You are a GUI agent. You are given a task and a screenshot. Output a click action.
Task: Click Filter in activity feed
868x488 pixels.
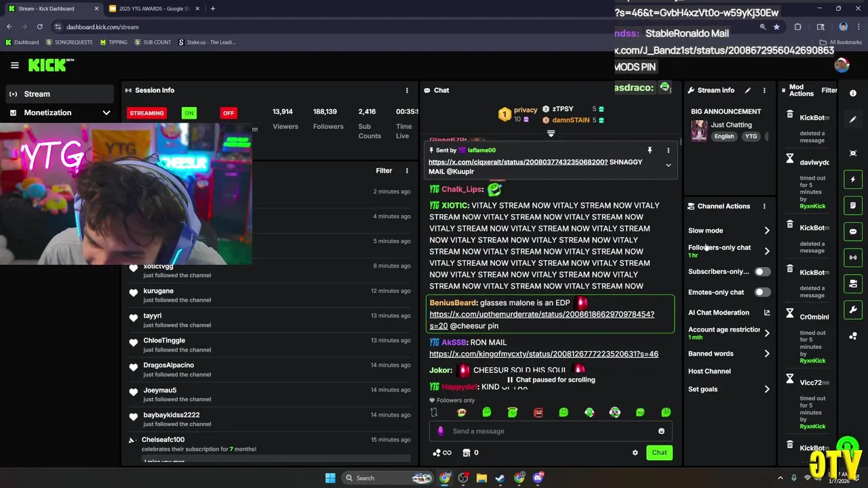tap(384, 171)
